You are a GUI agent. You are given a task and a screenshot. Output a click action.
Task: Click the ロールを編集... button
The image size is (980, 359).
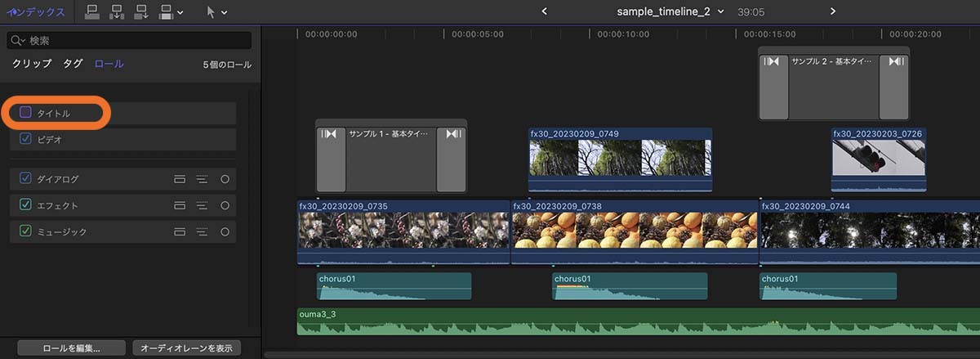pos(71,348)
